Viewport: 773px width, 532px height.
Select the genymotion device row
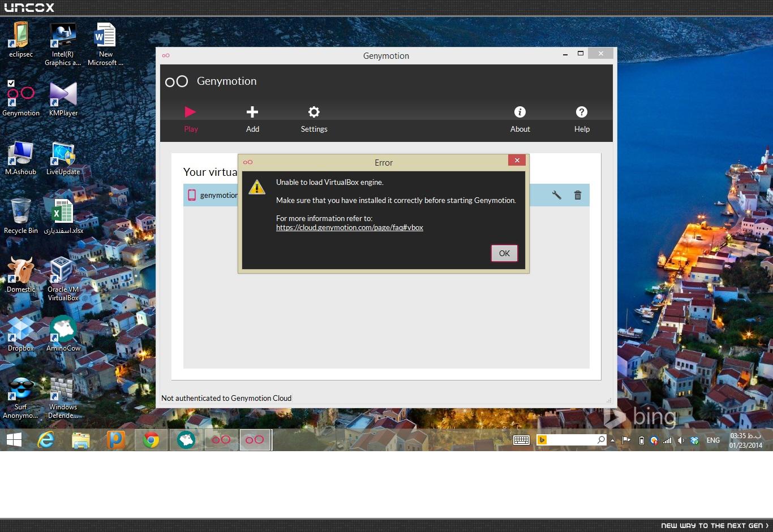pos(386,195)
